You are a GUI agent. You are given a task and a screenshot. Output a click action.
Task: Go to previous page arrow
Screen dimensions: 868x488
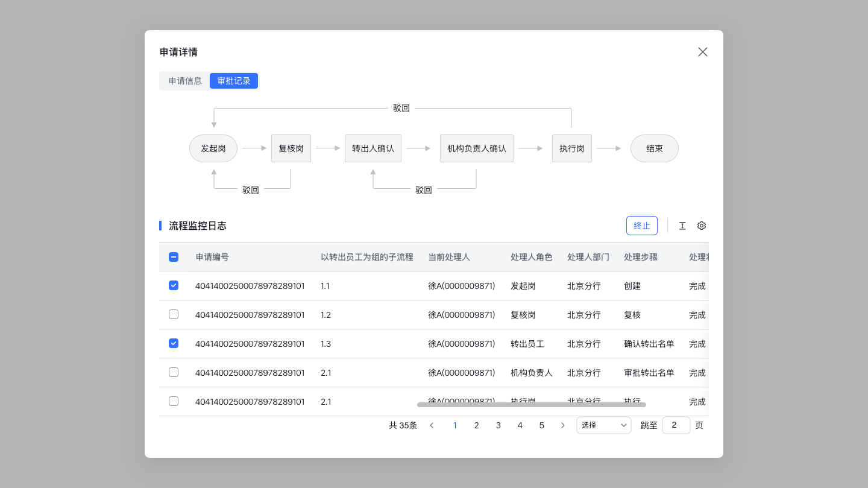432,425
